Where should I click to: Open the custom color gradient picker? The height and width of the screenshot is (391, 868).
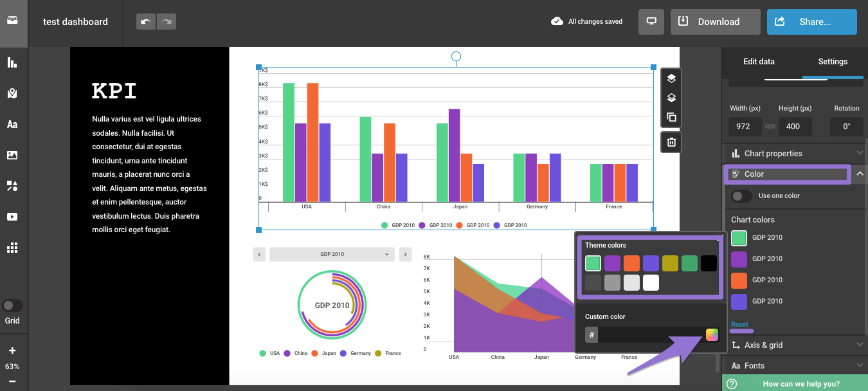[x=712, y=334]
